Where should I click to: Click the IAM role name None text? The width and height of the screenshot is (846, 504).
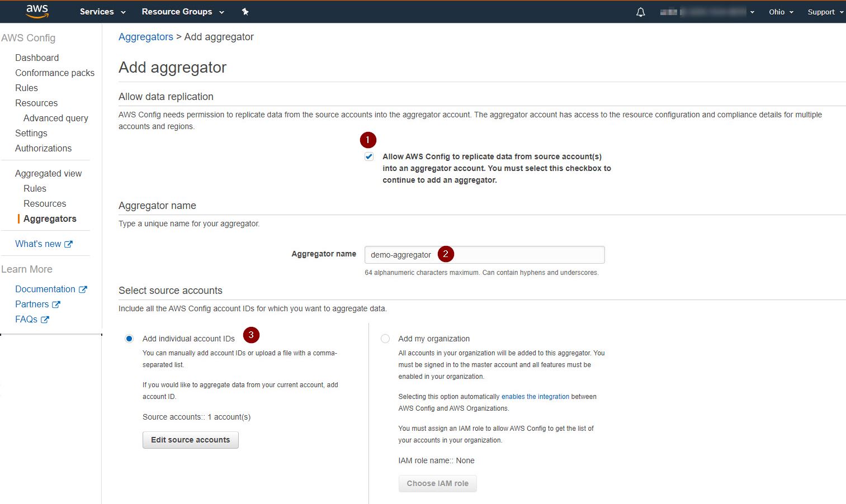click(x=437, y=461)
